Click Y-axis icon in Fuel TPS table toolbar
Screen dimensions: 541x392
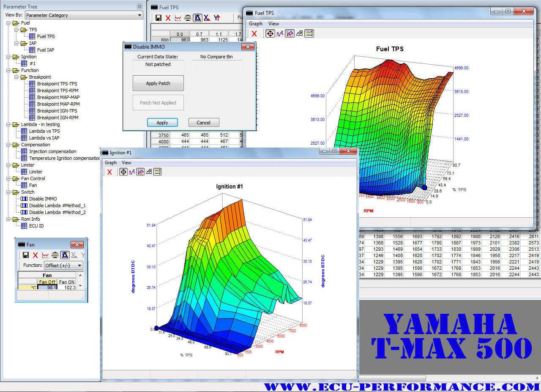pyautogui.click(x=217, y=18)
